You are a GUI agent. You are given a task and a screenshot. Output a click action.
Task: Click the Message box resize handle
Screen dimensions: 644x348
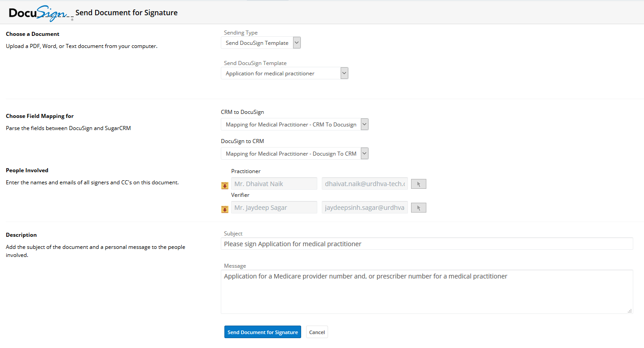click(x=630, y=310)
